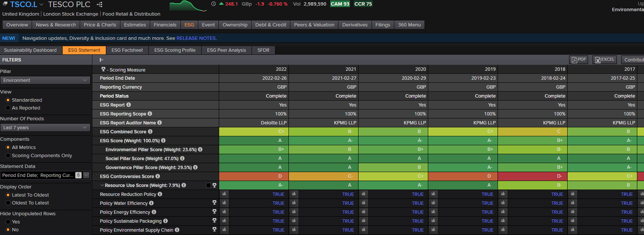The height and width of the screenshot is (235, 644).
Task: Select Oldest To Latest display order
Action: pos(8,203)
